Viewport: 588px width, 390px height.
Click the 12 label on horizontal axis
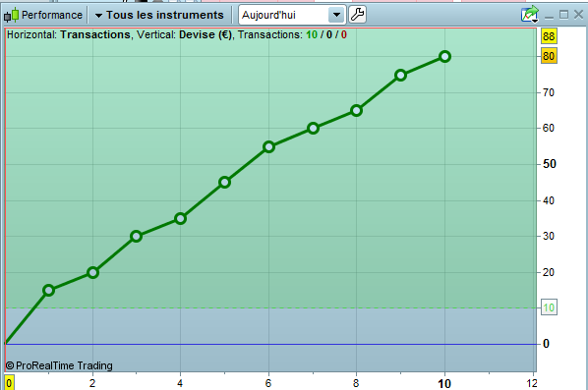532,383
